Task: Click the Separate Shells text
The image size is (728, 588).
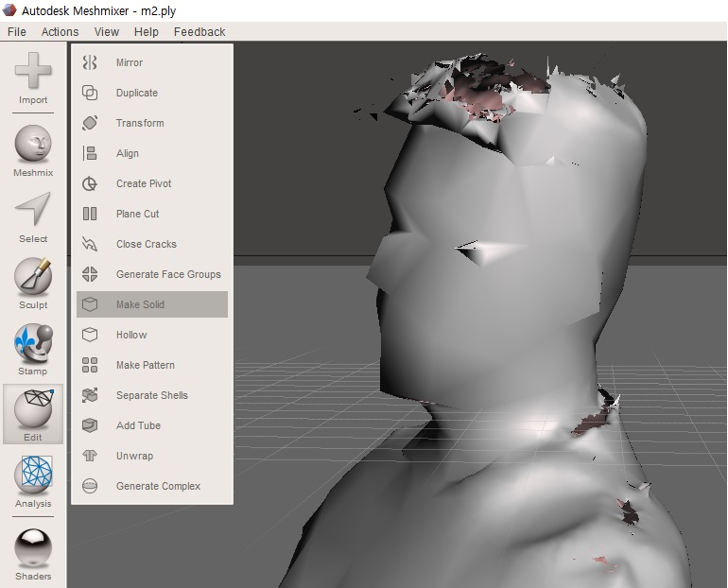Action: pos(152,395)
